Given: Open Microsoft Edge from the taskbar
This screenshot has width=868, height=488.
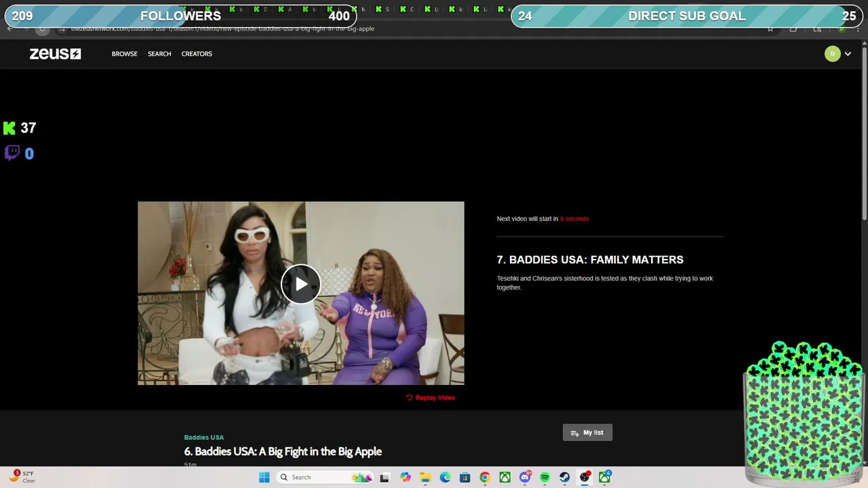Looking at the screenshot, I should coord(445,477).
